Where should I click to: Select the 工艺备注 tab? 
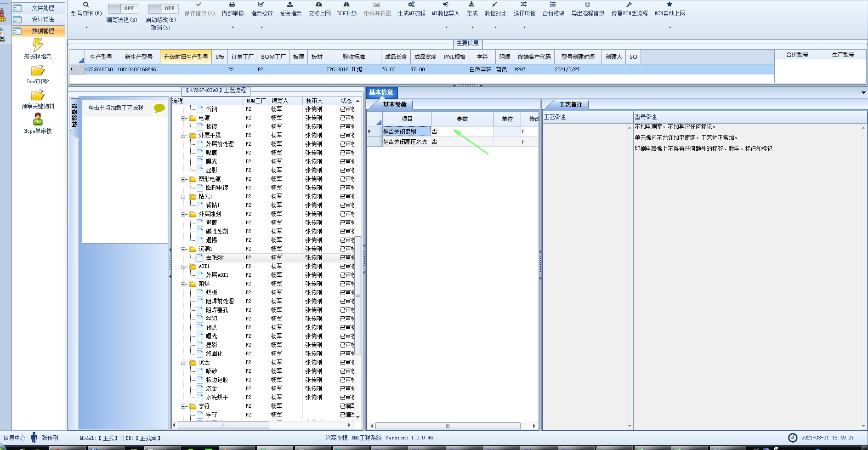(570, 104)
